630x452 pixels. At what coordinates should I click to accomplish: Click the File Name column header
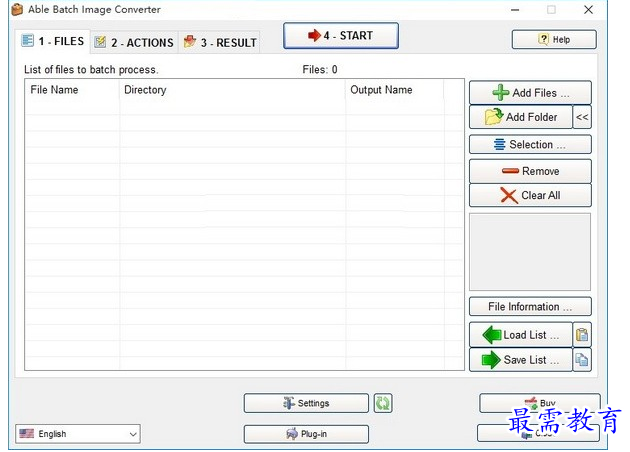(x=72, y=90)
